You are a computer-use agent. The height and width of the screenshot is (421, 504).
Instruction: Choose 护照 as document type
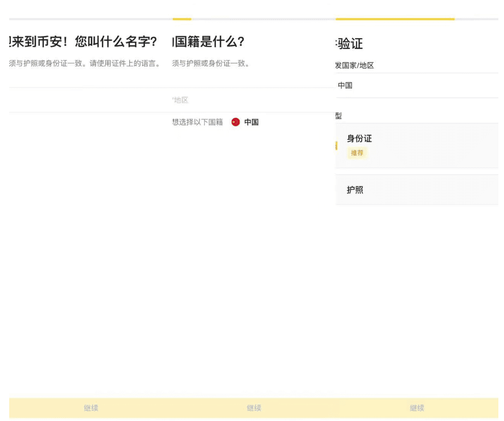(x=417, y=190)
